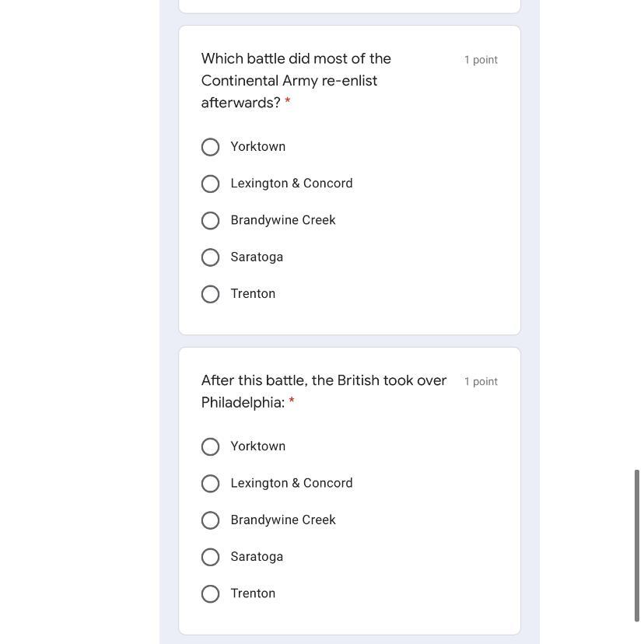Click the 'Trenton' text label in re-enlist question

[253, 294]
